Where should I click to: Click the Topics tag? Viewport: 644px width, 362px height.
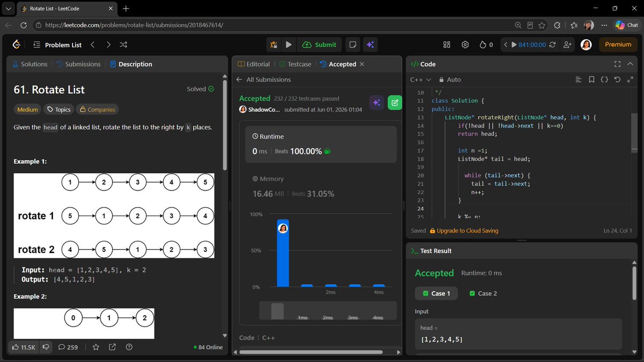(x=58, y=109)
